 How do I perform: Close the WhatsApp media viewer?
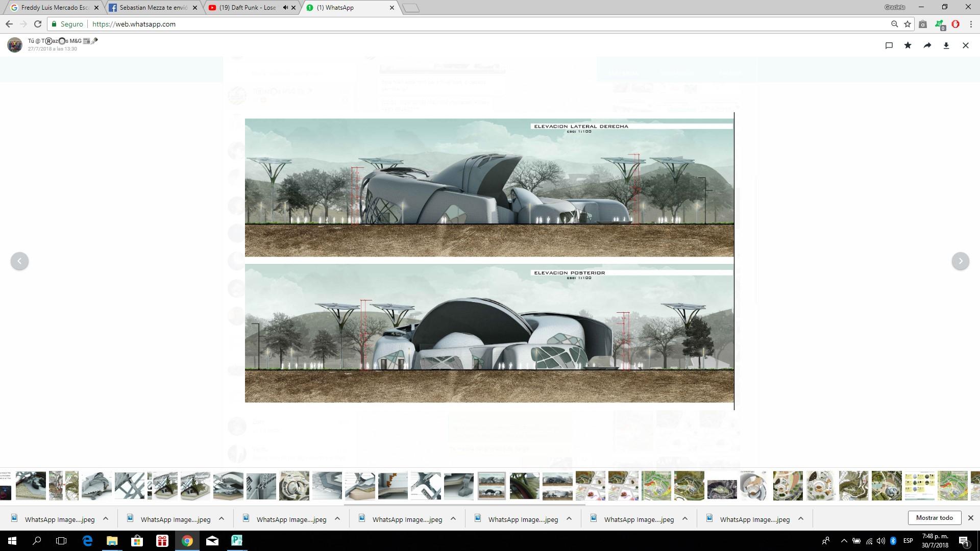pos(965,45)
